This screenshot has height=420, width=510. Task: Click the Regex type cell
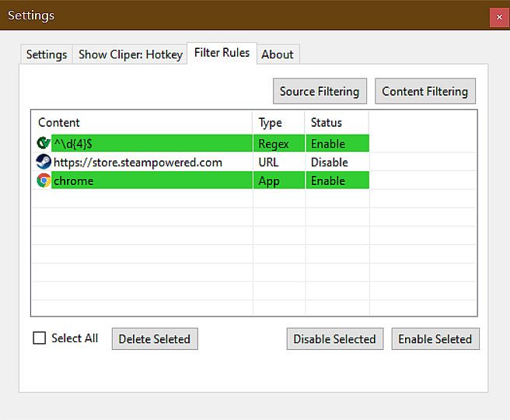[x=279, y=143]
